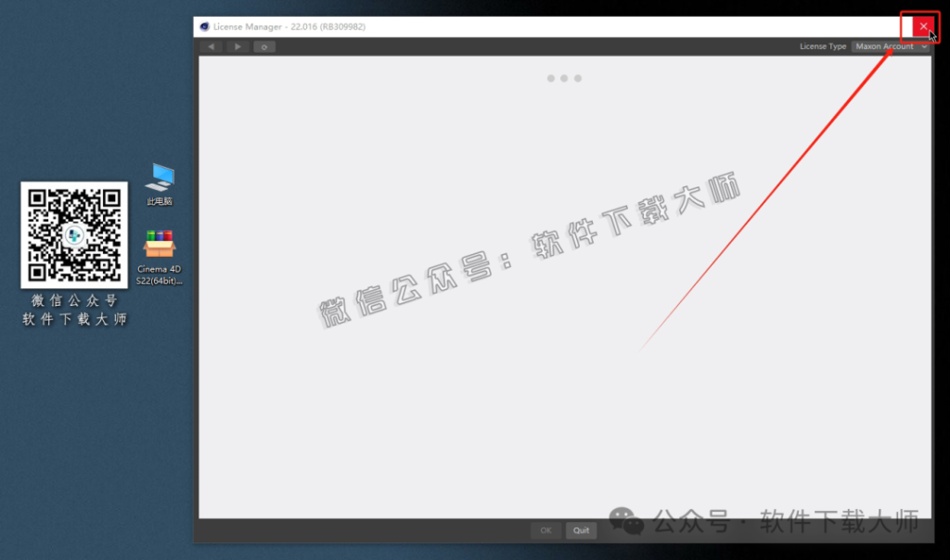Click the loading dots indicator
The width and height of the screenshot is (950, 560).
pyautogui.click(x=564, y=78)
